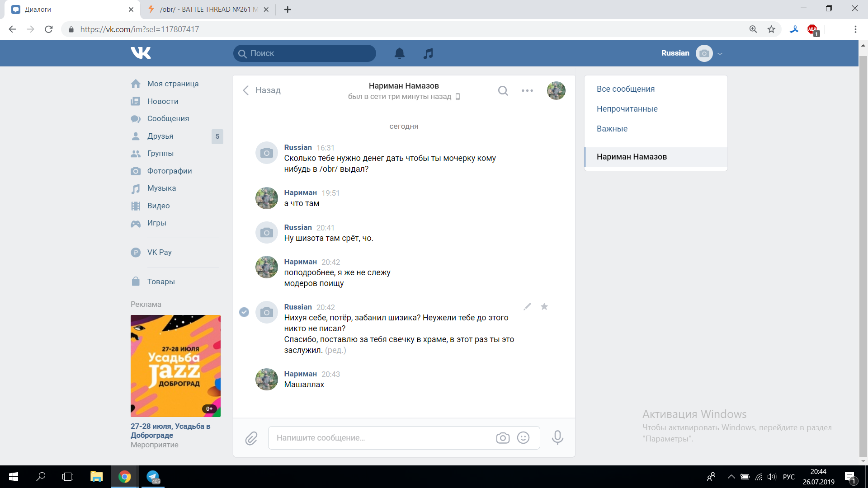This screenshot has width=868, height=488.
Task: Open the emoji smiley picker
Action: [523, 437]
